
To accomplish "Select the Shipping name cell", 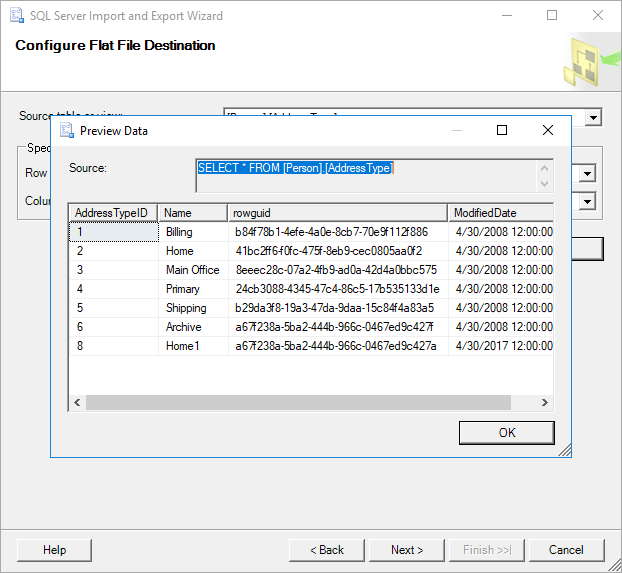I will (193, 308).
